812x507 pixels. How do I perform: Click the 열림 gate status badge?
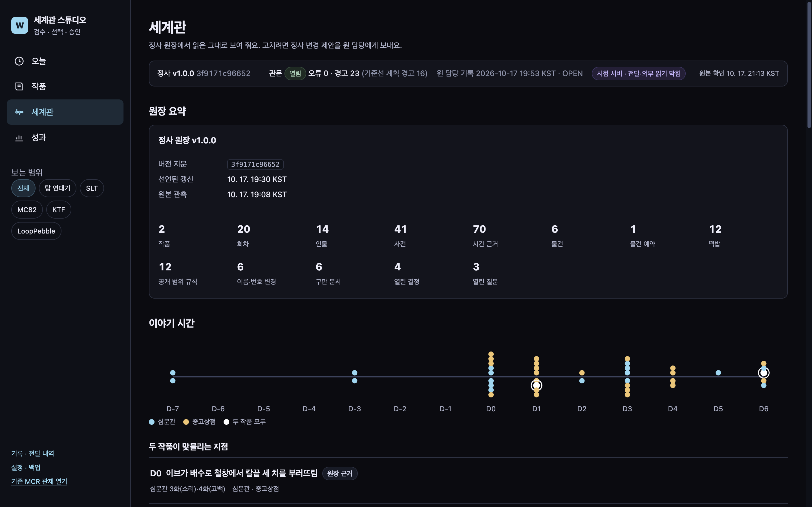click(295, 74)
